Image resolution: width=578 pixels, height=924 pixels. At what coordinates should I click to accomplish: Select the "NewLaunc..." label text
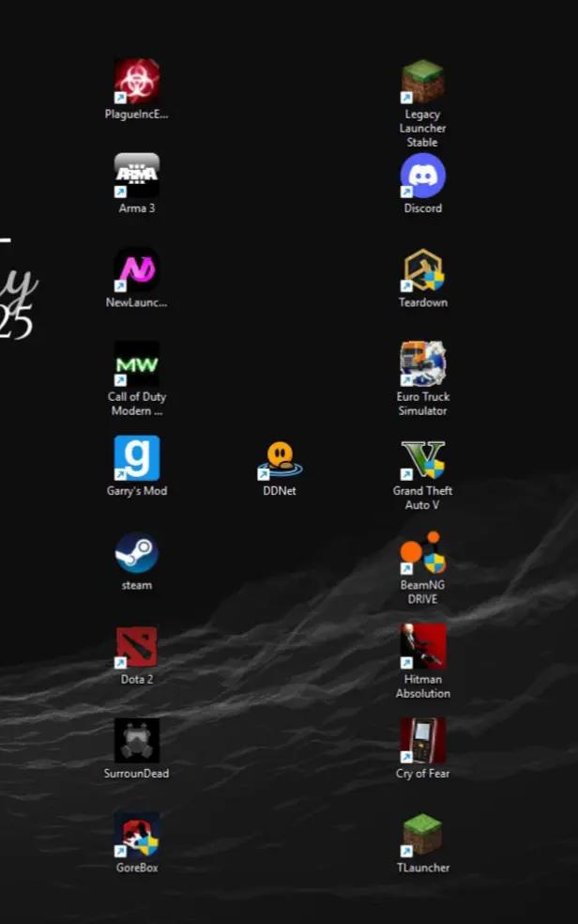click(137, 302)
